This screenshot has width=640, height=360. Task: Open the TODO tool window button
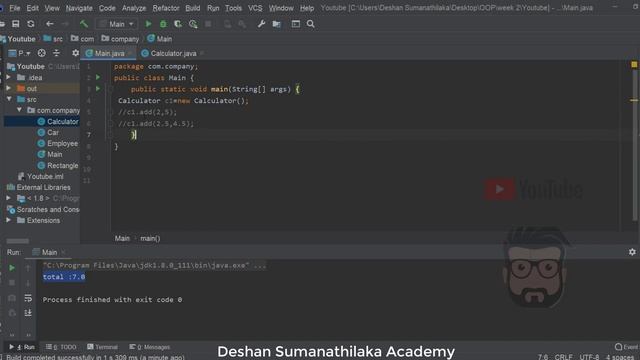[61, 347]
